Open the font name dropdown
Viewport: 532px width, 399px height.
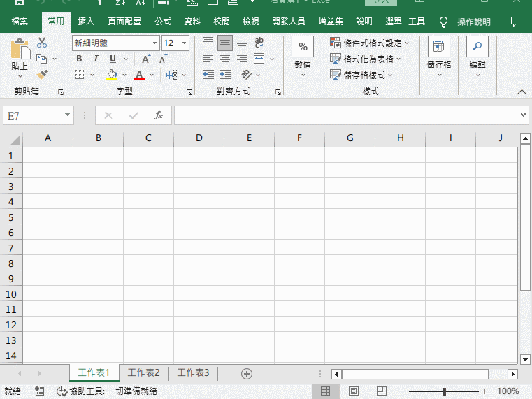tap(153, 43)
